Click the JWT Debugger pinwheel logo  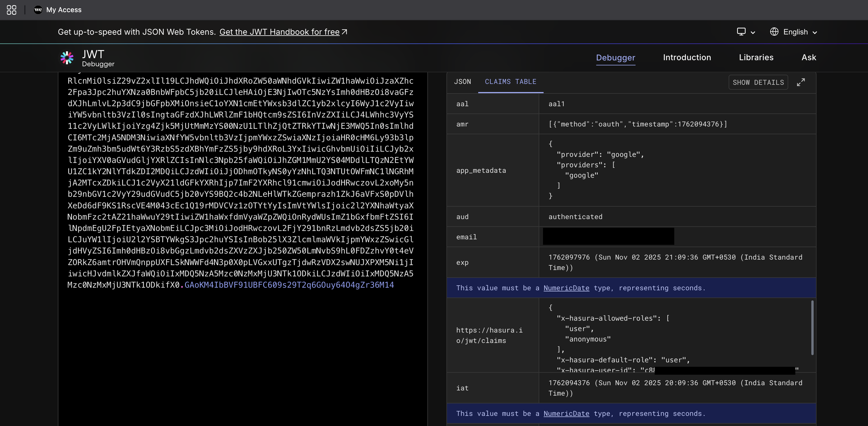click(x=67, y=58)
